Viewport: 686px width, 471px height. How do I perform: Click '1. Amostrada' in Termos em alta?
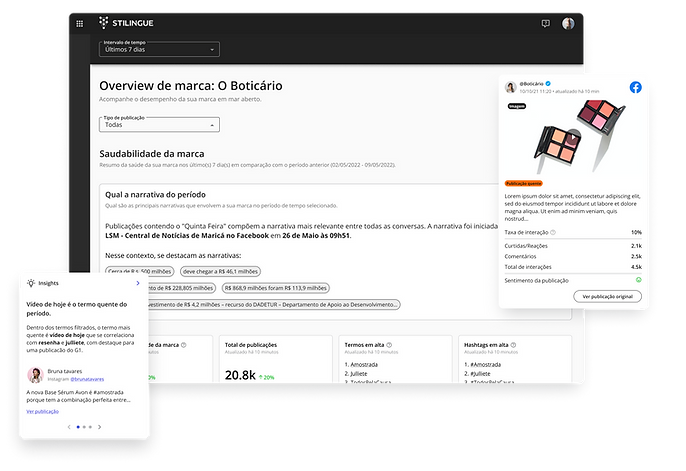[x=361, y=364]
